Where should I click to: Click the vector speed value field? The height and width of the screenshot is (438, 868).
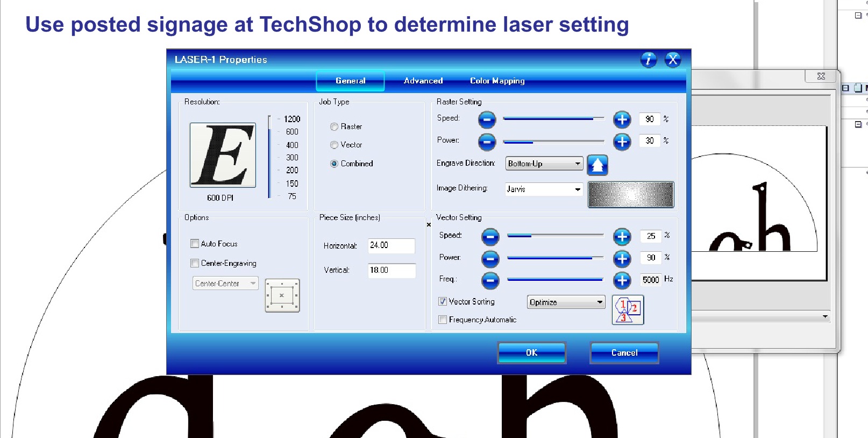point(651,236)
